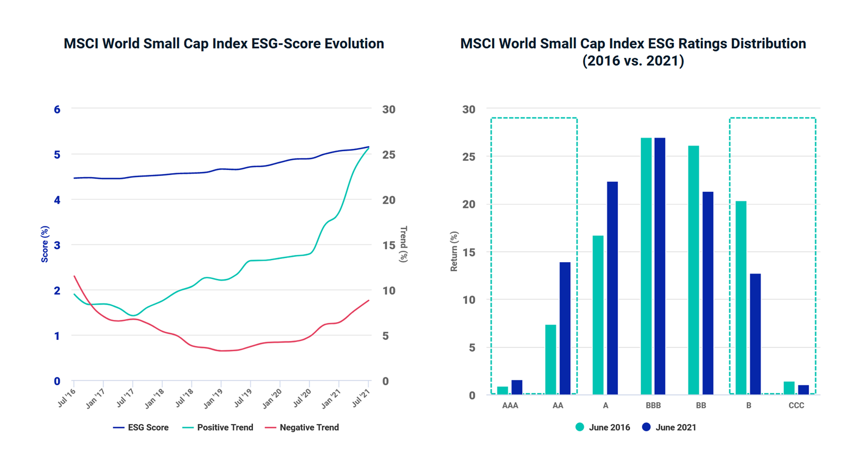Toggle the Positive Trend legend entry
Viewport: 868px width, 468px height.
[218, 428]
